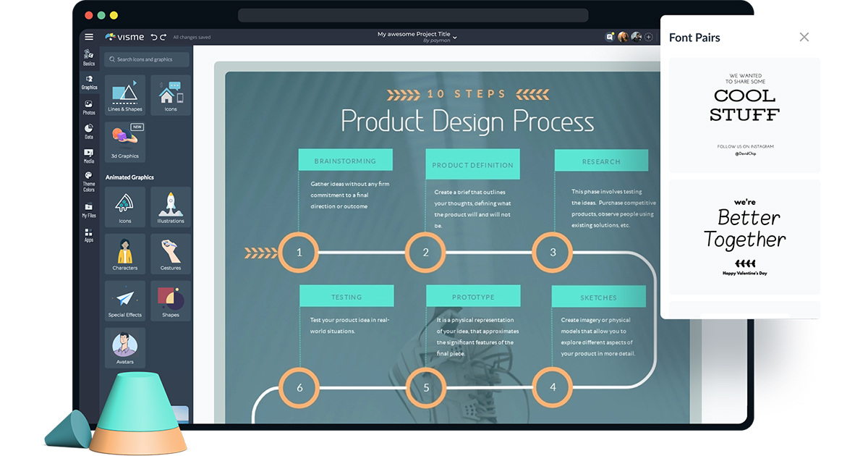Open the Apps panel

click(89, 235)
